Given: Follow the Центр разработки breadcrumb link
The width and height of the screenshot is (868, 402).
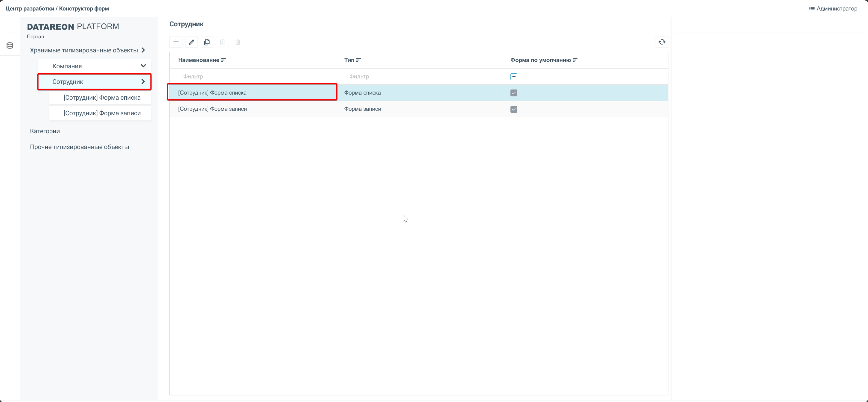Looking at the screenshot, I should 30,8.
